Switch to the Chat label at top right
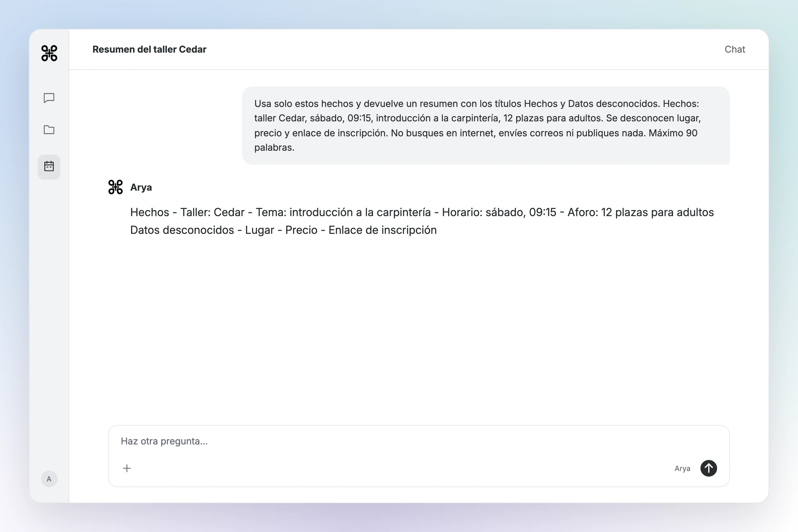Image resolution: width=798 pixels, height=532 pixels. click(735, 49)
